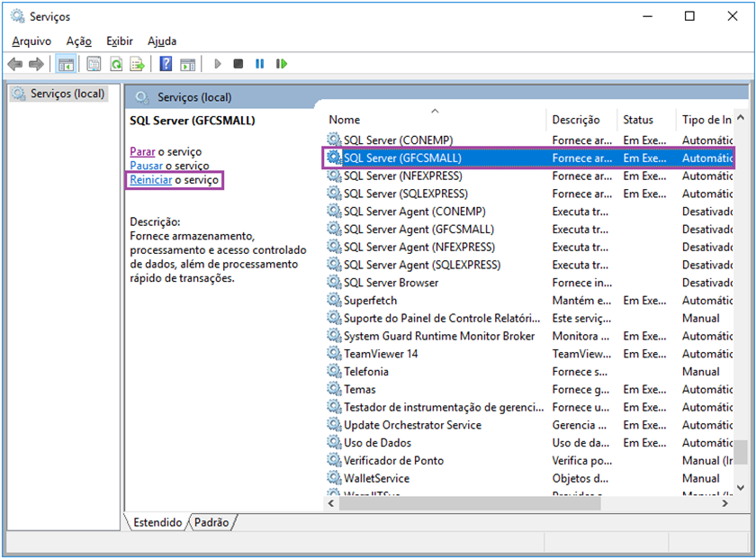Restart the service with the restart toolbar icon

tap(282, 64)
